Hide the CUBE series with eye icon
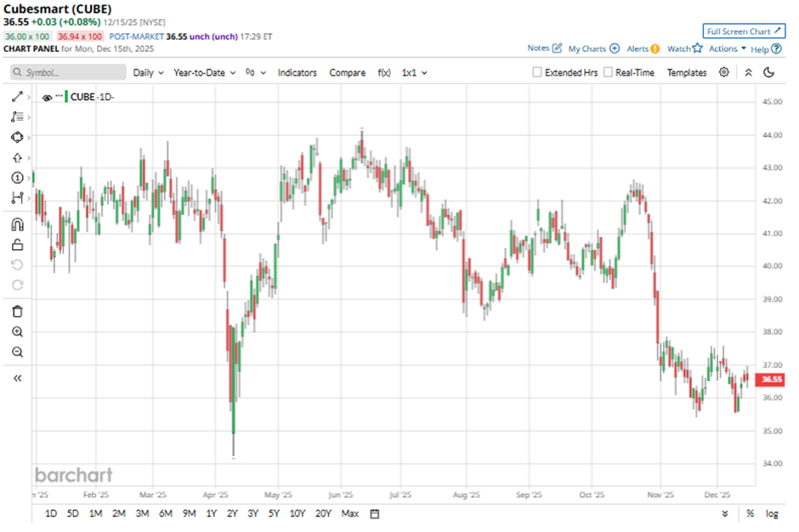 tap(47, 98)
